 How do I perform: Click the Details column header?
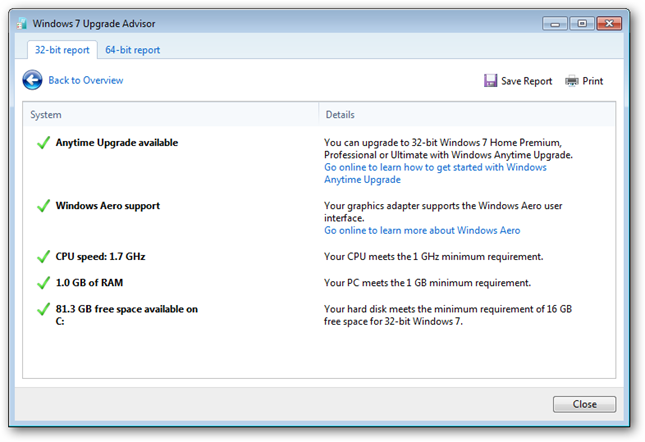tap(340, 115)
